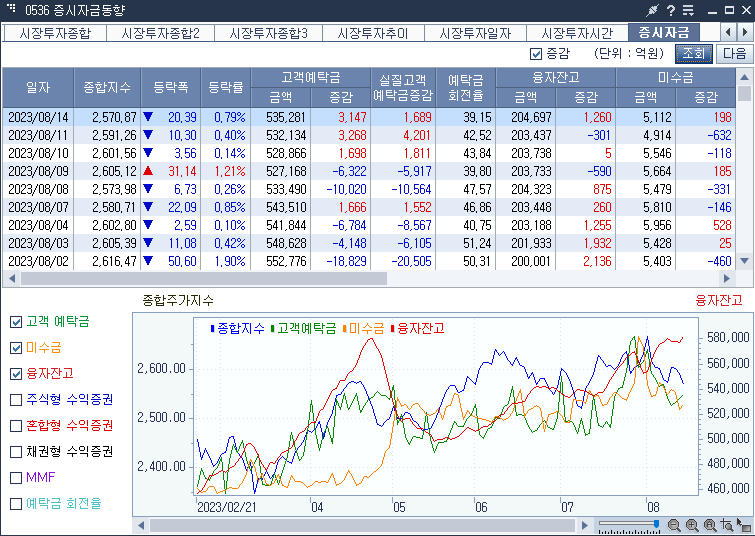Enable the 예탁금 회전율 series

click(16, 504)
